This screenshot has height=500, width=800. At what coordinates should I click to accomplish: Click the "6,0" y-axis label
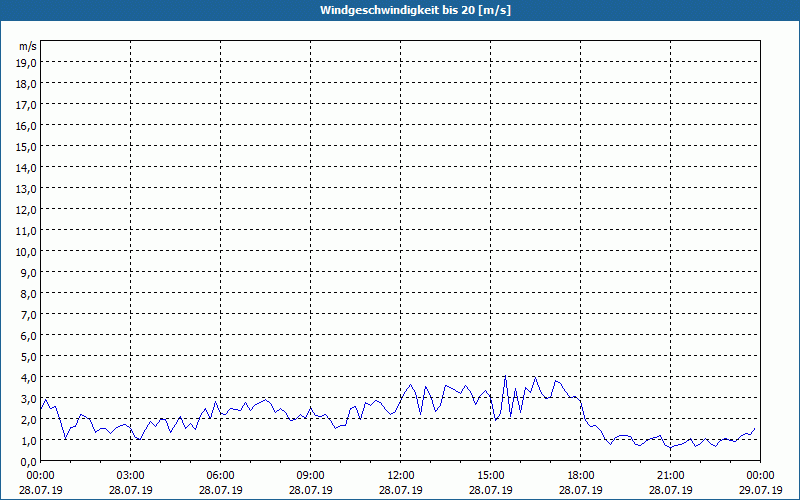pyautogui.click(x=29, y=336)
